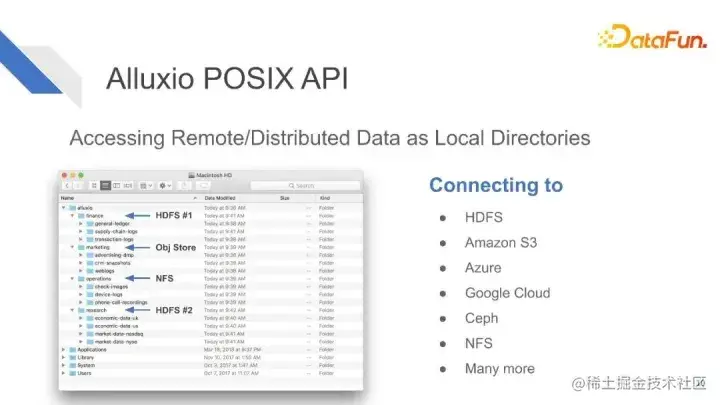
Task: Click the supply-chain-logs folder icon
Action: pos(90,231)
